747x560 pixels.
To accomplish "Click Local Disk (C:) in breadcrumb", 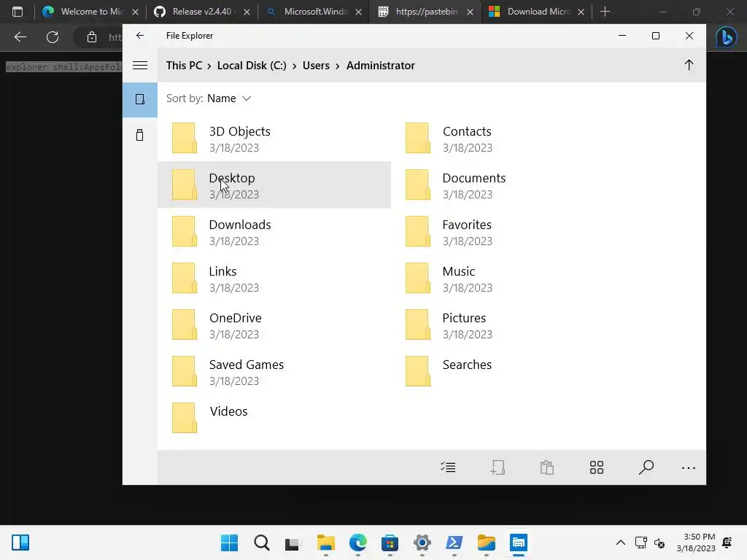I will click(x=252, y=66).
